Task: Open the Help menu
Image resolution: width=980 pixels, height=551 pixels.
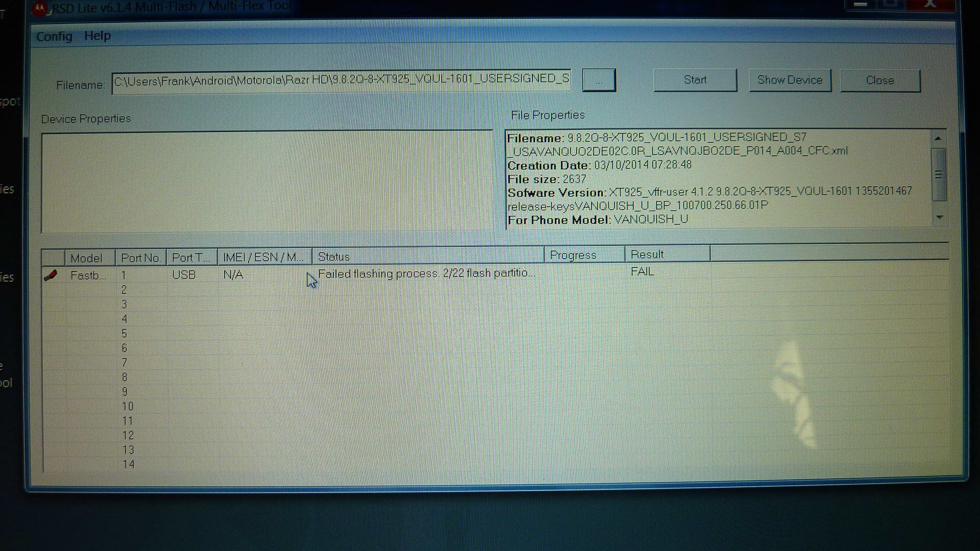Action: pyautogui.click(x=97, y=36)
